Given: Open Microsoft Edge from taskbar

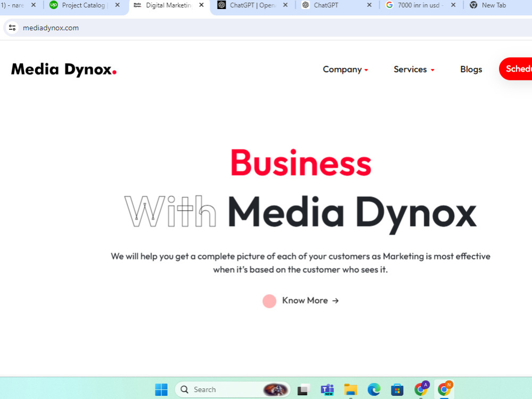Looking at the screenshot, I should tap(374, 389).
